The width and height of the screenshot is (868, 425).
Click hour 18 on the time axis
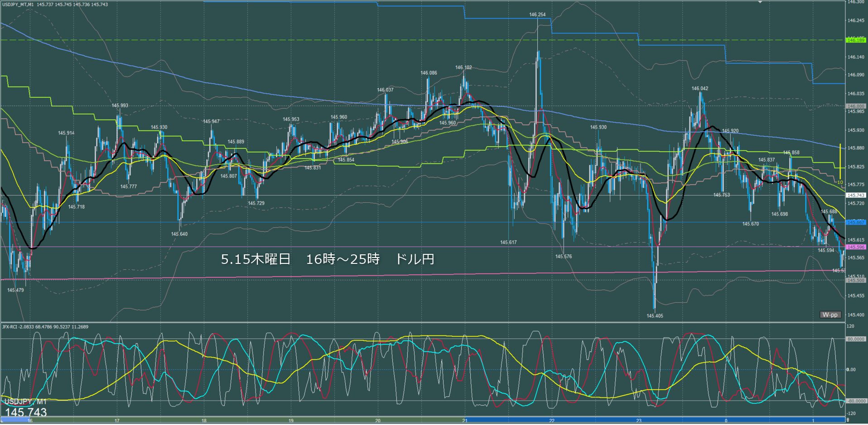(x=204, y=421)
